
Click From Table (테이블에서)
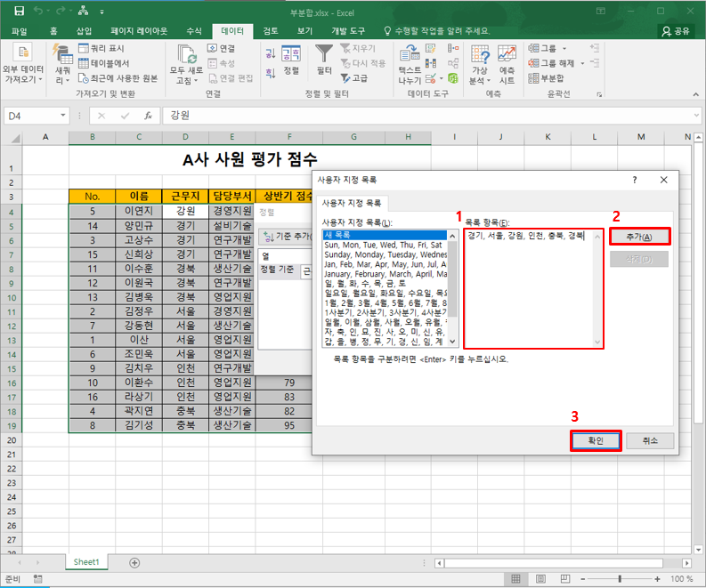pyautogui.click(x=104, y=63)
